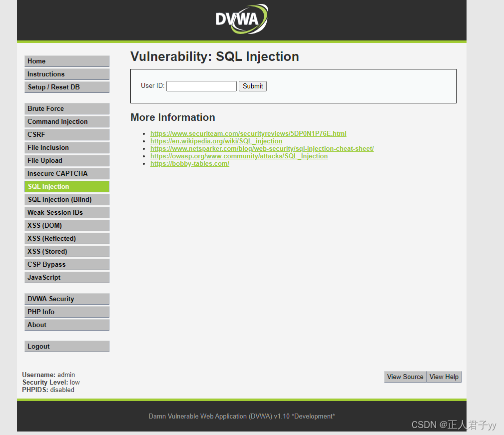Image resolution: width=504 pixels, height=435 pixels.
Task: Navigate to the CSRF vulnerability
Action: coord(67,135)
